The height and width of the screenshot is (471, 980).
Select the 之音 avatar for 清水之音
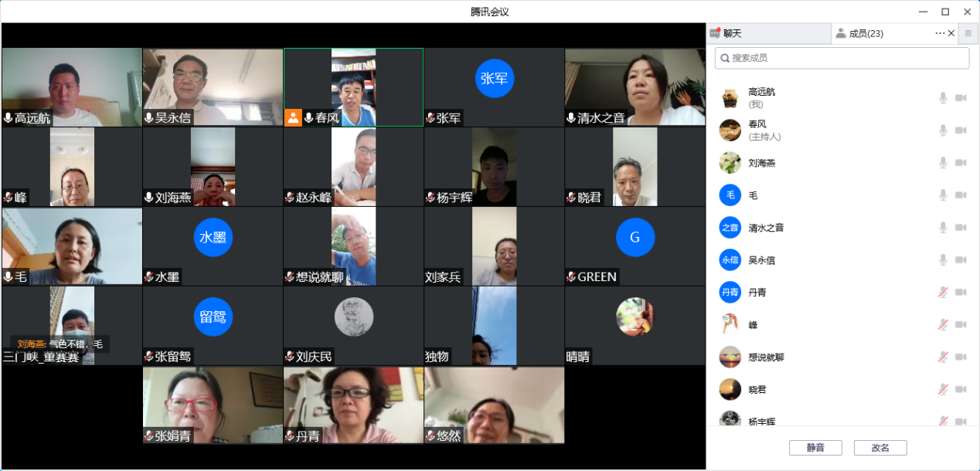[730, 228]
